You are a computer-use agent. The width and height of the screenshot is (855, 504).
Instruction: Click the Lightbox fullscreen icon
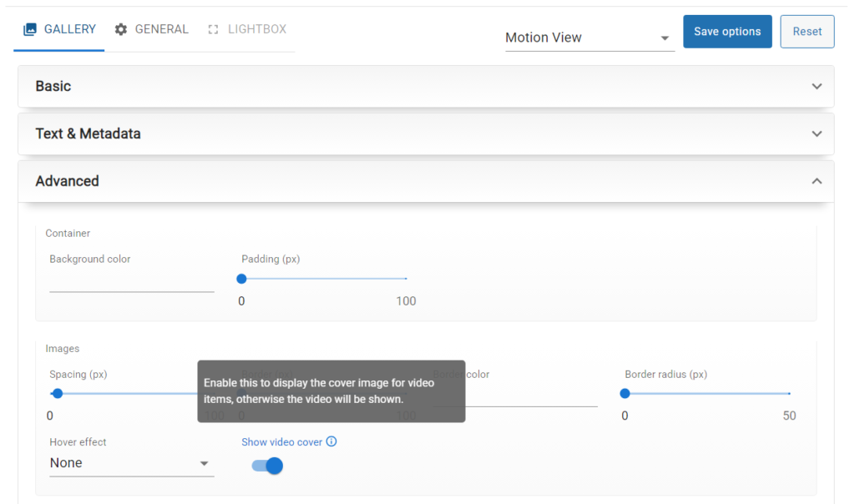click(213, 29)
